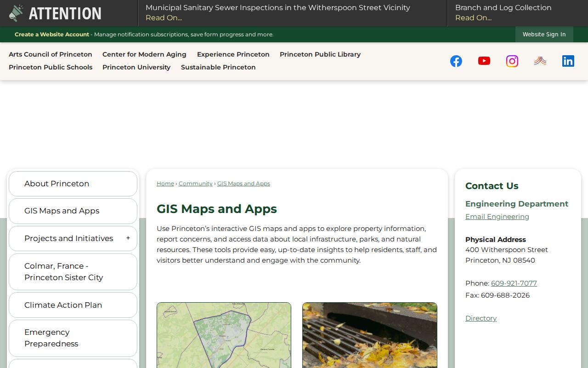Click the orange wave social icon

(540, 61)
